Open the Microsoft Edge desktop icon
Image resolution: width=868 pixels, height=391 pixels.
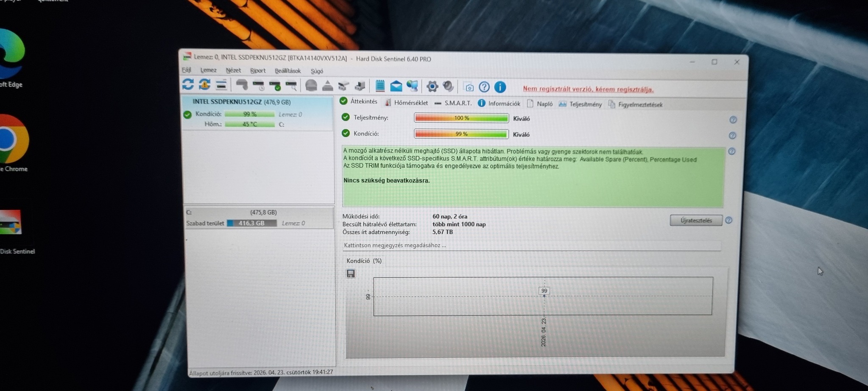(x=11, y=59)
